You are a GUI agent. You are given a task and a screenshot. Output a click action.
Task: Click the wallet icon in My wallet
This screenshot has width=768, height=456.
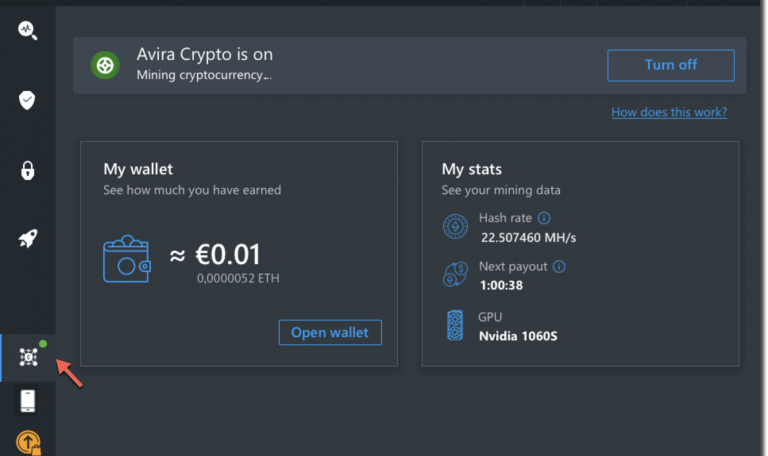(128, 258)
